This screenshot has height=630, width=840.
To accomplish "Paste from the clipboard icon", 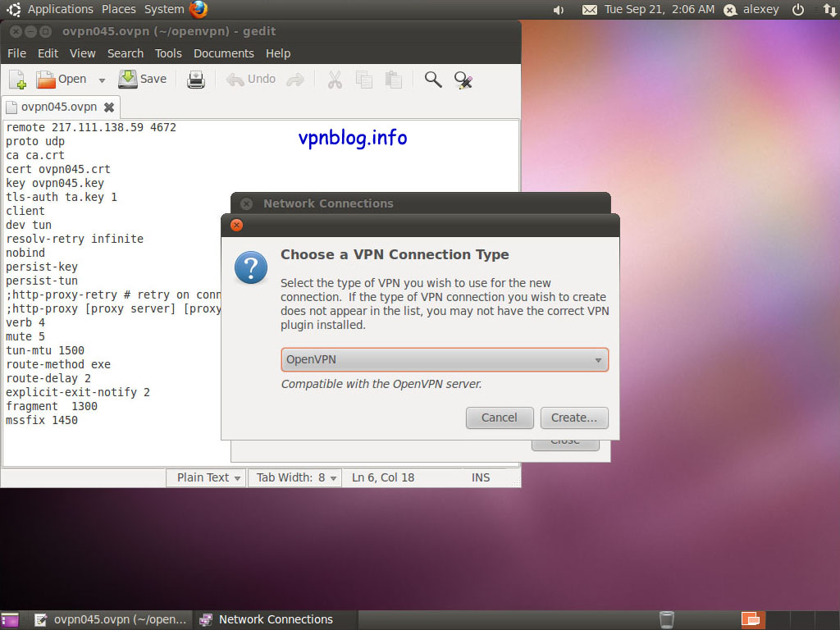I will 394,80.
